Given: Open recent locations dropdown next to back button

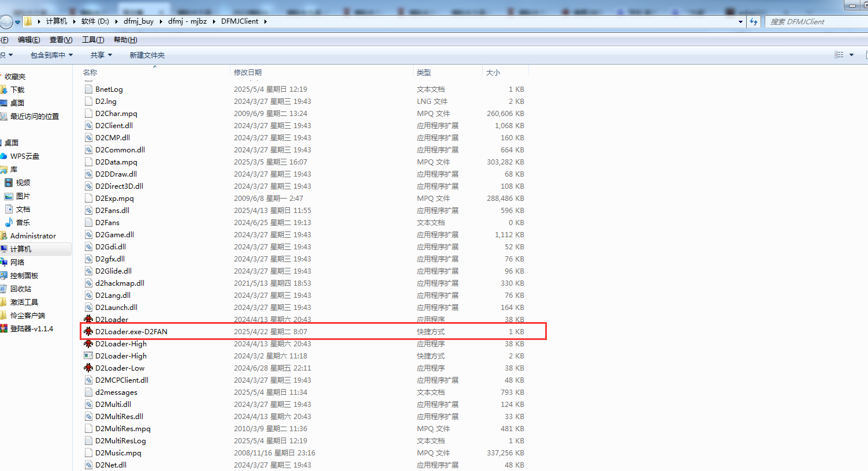Looking at the screenshot, I should pos(18,22).
